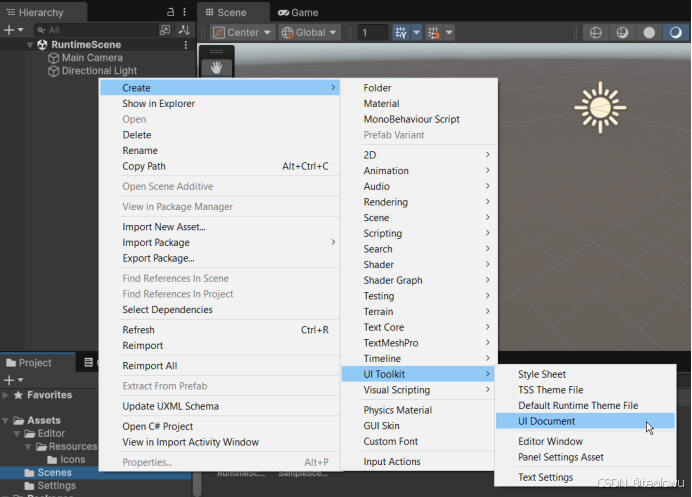
Task: Select Directional Light in Hierarchy
Action: tap(99, 71)
